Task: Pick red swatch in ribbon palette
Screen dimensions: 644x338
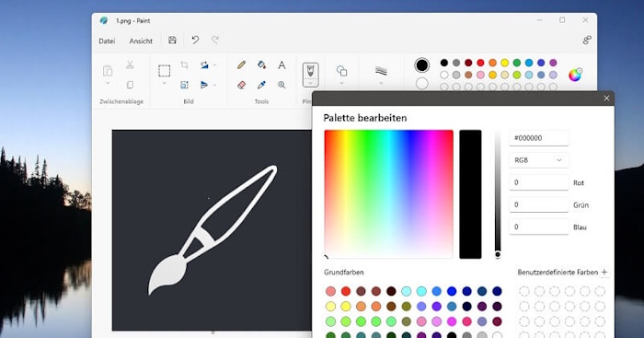Action: pyautogui.click(x=480, y=63)
